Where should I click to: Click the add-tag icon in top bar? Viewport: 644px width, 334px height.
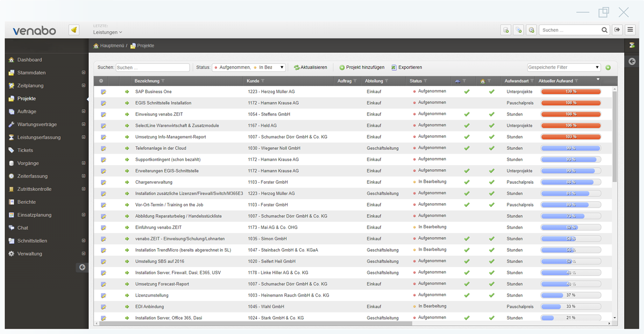coord(519,30)
